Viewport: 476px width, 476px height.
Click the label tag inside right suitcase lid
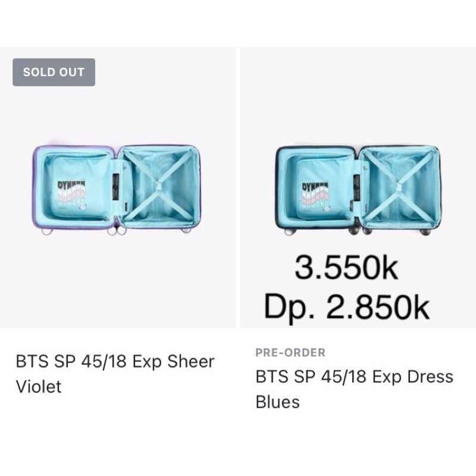[x=357, y=186]
